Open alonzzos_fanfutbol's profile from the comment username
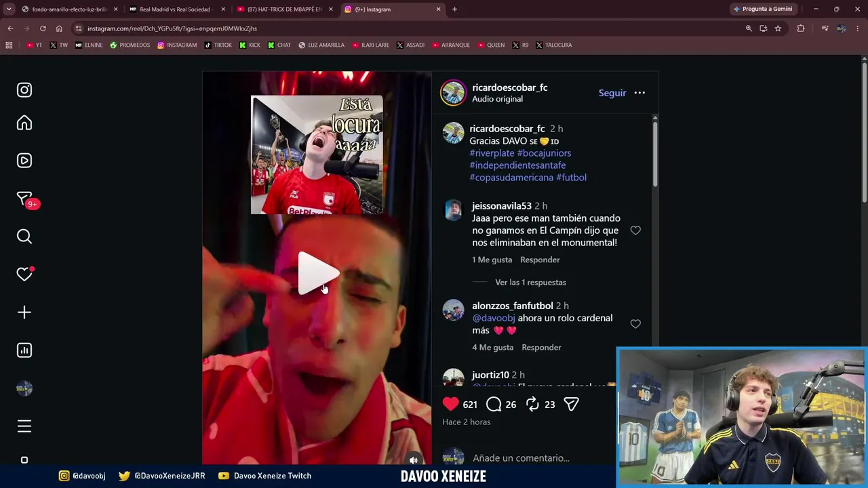868x488 pixels. [513, 306]
